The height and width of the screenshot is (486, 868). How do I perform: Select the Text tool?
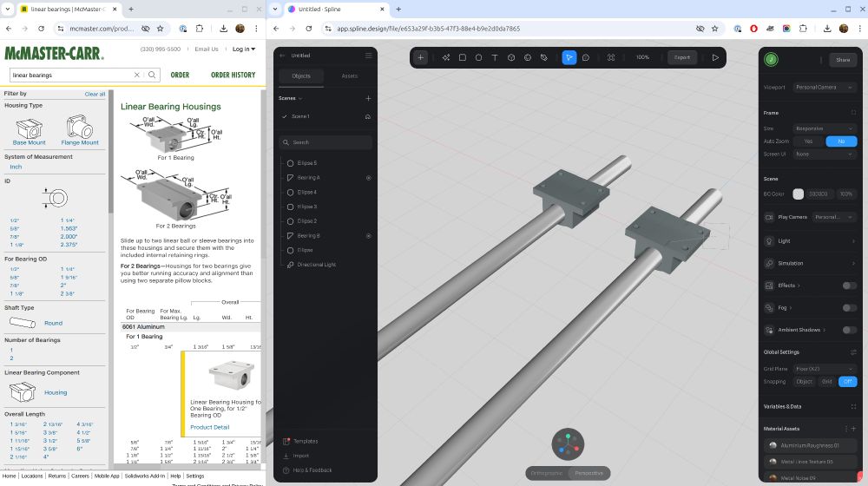(x=495, y=57)
